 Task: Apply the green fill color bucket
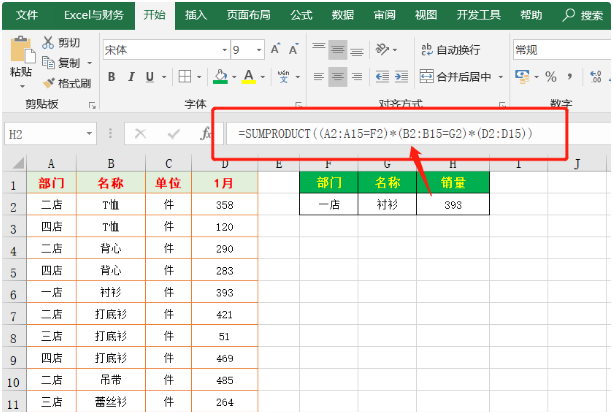coord(220,77)
